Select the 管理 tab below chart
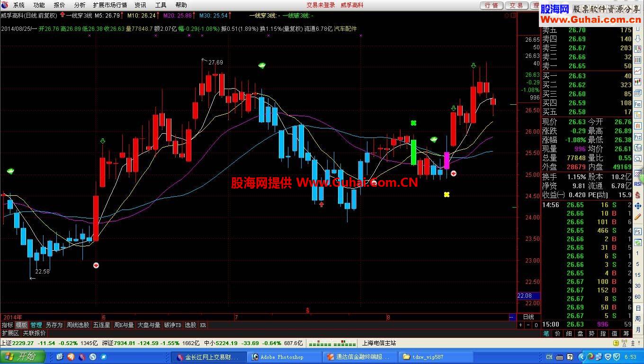Viewport: 644px width, 364px height. click(x=36, y=325)
